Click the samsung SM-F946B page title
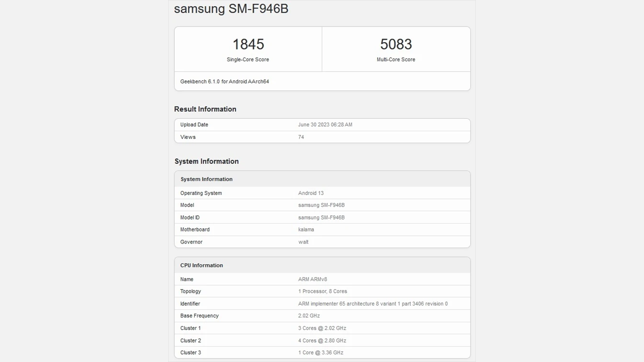Viewport: 644px width, 362px height. pyautogui.click(x=231, y=9)
